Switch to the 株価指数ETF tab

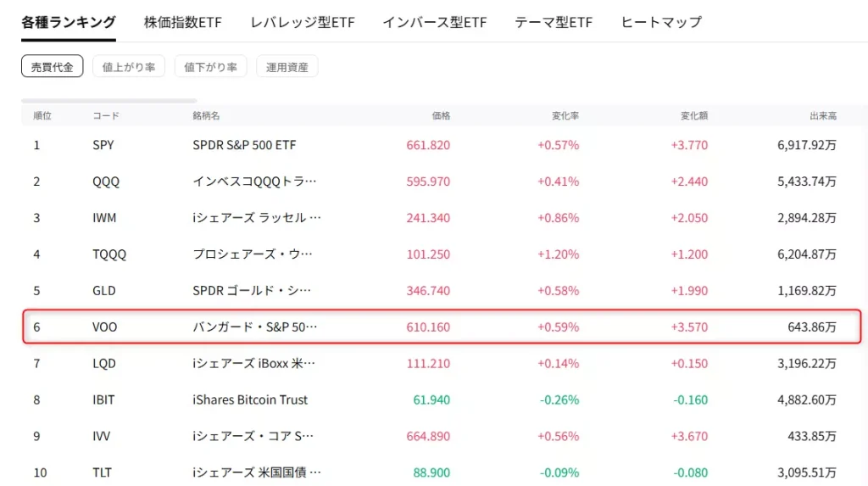pos(182,22)
